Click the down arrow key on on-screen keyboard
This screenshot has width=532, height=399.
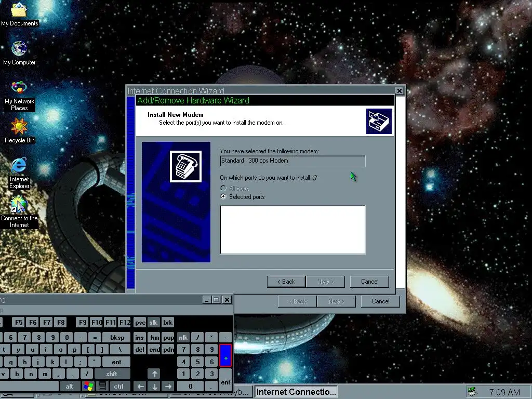[155, 386]
